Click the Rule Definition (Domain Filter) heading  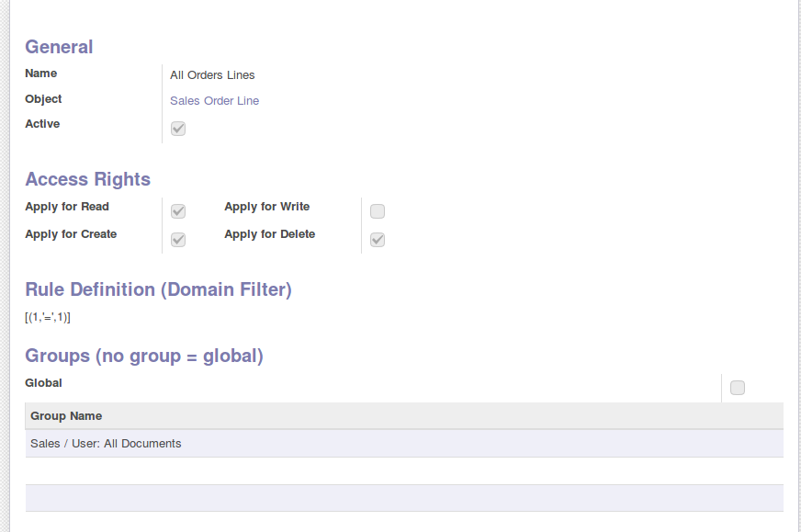(158, 289)
